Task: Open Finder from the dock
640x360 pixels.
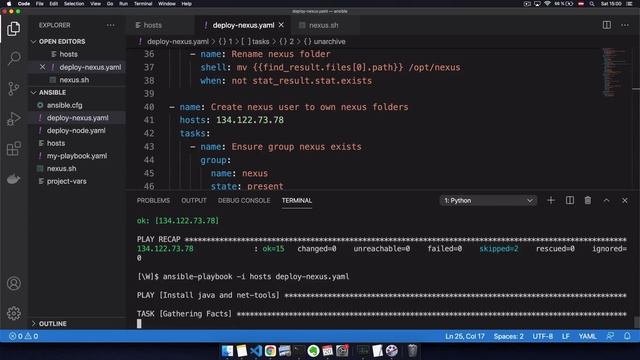Action: (227, 351)
